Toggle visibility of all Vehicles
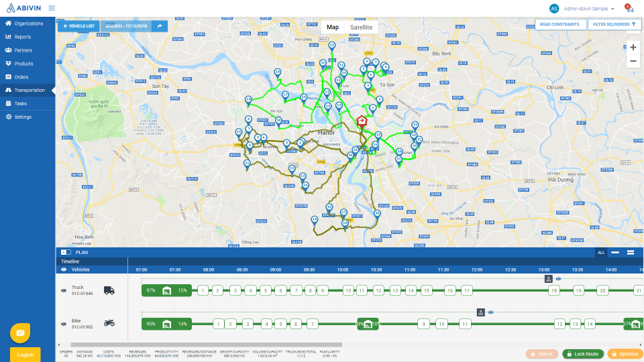 pos(64,269)
